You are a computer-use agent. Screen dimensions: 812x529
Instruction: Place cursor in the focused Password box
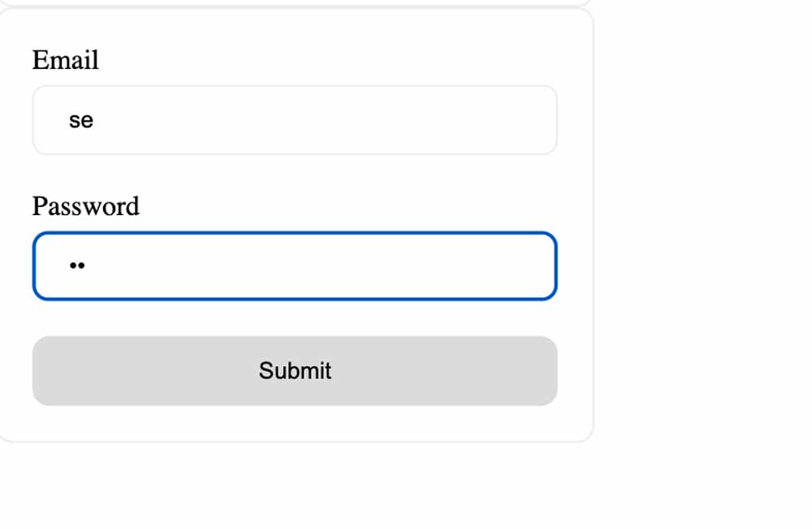click(x=294, y=266)
